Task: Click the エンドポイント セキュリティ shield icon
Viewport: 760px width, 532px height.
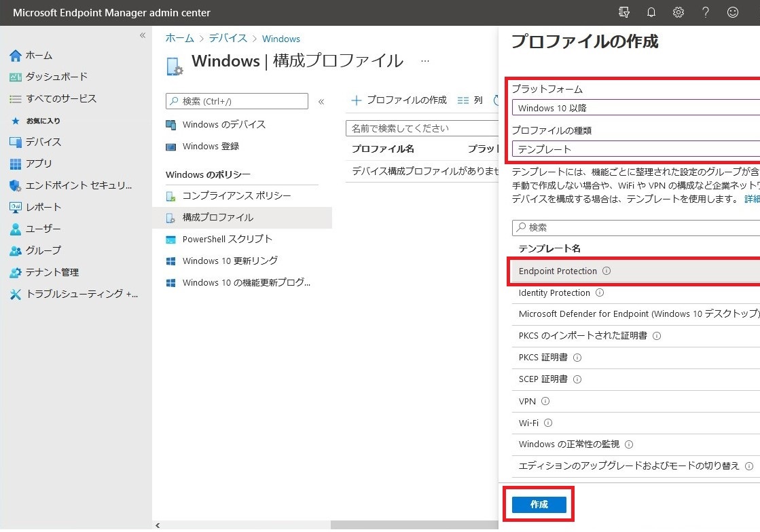Action: (16, 185)
